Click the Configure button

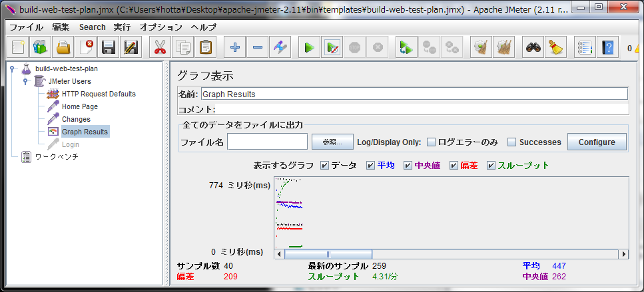tap(597, 142)
